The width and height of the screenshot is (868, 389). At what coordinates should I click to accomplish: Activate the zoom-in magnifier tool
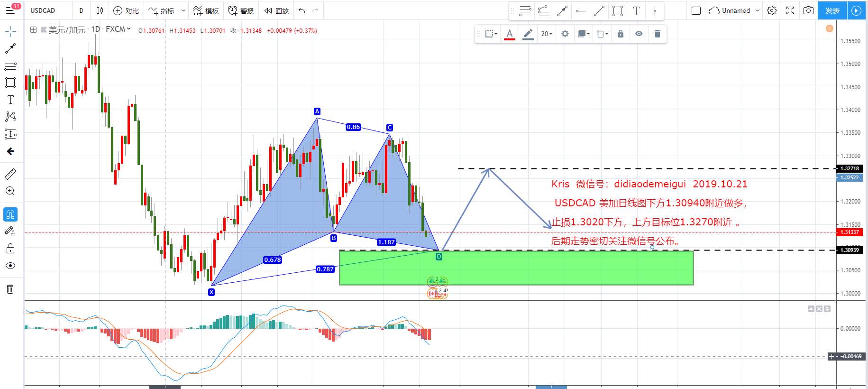(x=10, y=191)
